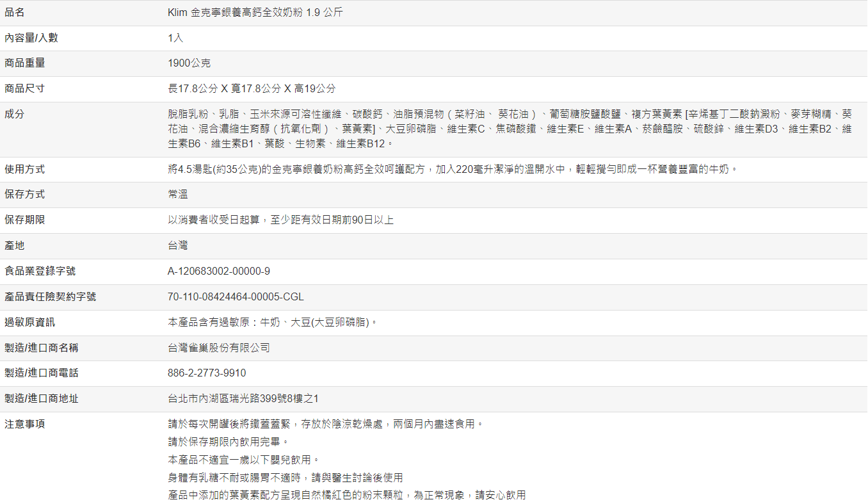Select the 常溫 storage method value
The width and height of the screenshot is (868, 502).
178,195
